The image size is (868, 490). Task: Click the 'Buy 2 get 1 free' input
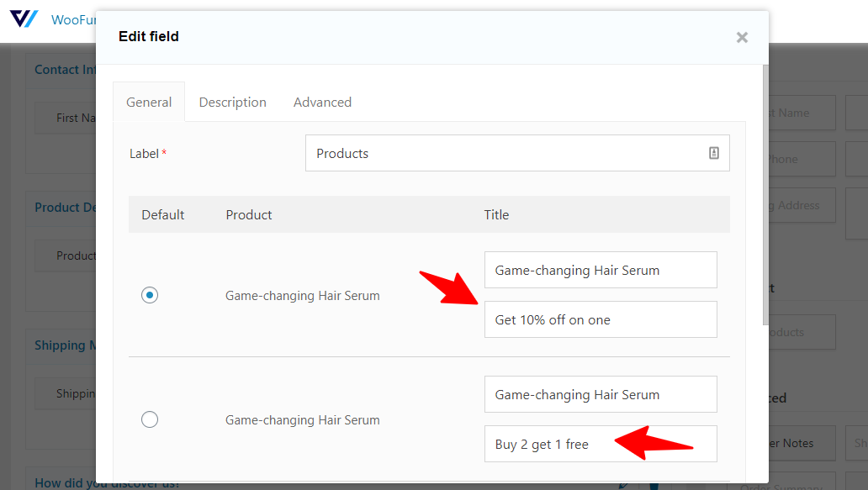(601, 444)
